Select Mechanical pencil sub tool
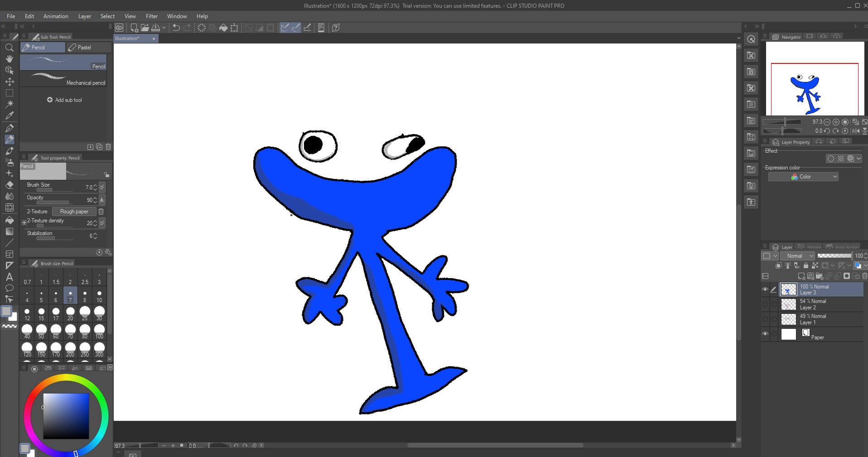Image resolution: width=868 pixels, height=457 pixels. [63, 78]
